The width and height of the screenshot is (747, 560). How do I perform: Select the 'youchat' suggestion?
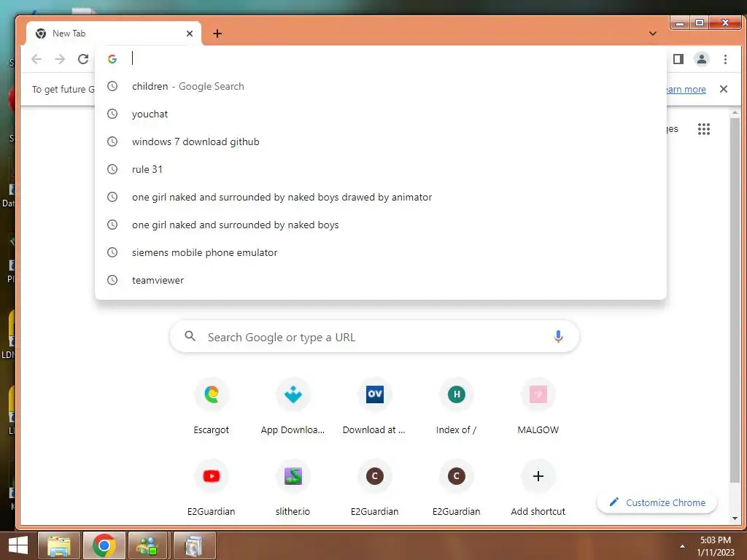point(381,114)
